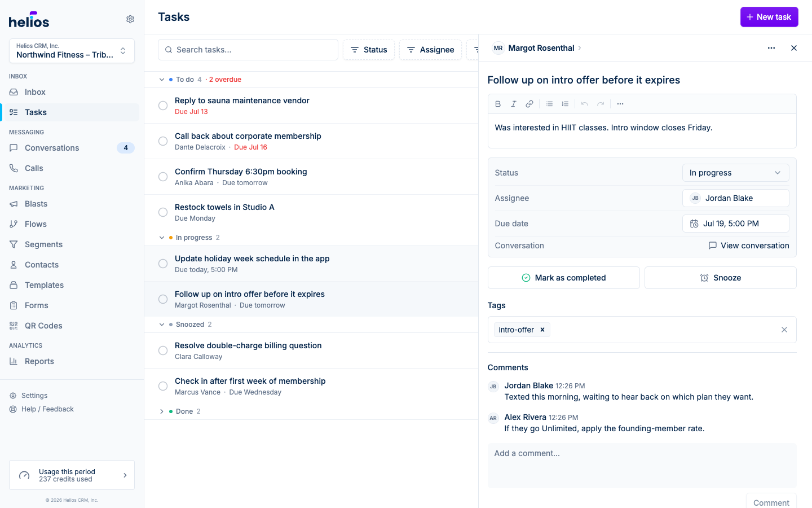Clear all tags in the Tags field

[784, 330]
